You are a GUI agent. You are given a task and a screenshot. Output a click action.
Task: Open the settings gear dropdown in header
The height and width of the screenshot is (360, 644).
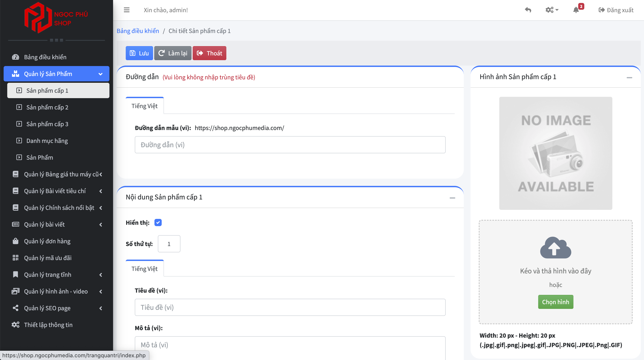click(x=552, y=10)
